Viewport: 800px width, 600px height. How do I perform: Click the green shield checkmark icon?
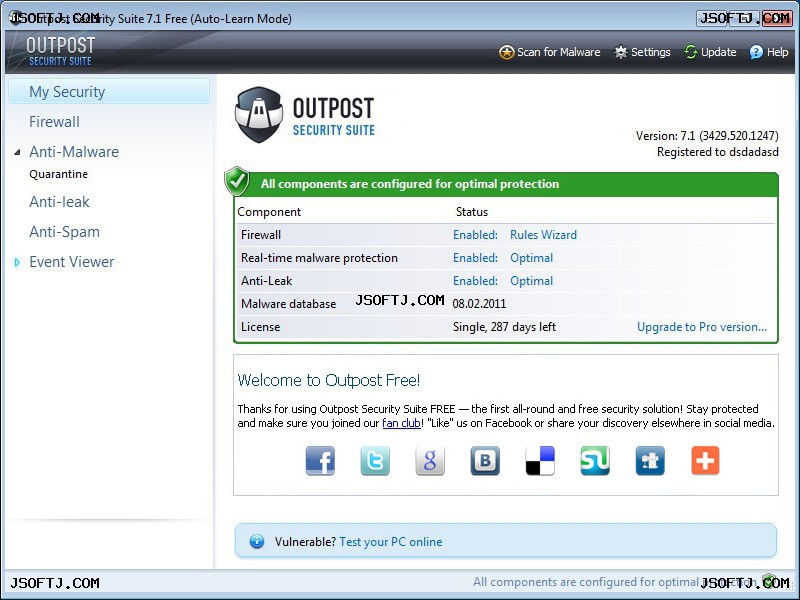237,181
